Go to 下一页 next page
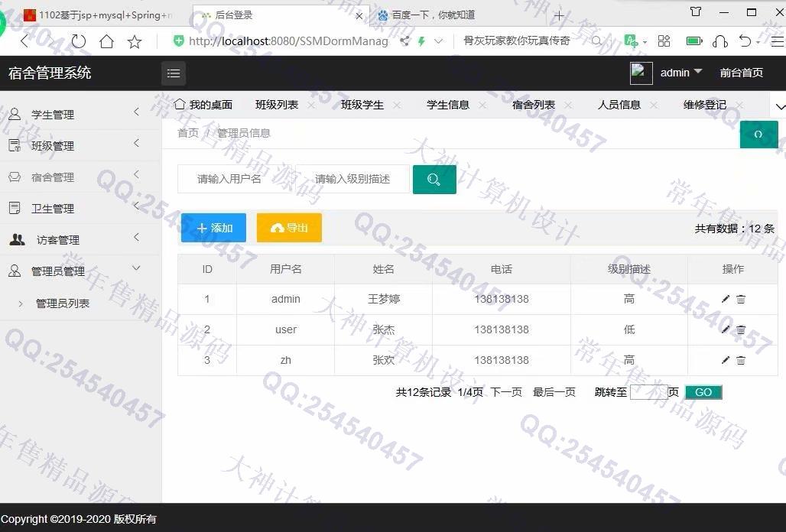Viewport: 786px width, 532px height. [x=506, y=392]
